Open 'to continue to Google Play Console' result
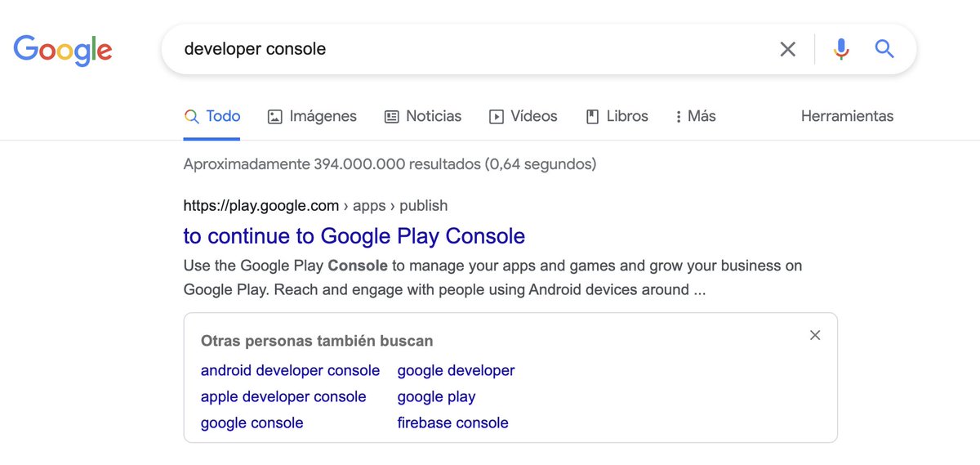The width and height of the screenshot is (980, 465). click(354, 236)
